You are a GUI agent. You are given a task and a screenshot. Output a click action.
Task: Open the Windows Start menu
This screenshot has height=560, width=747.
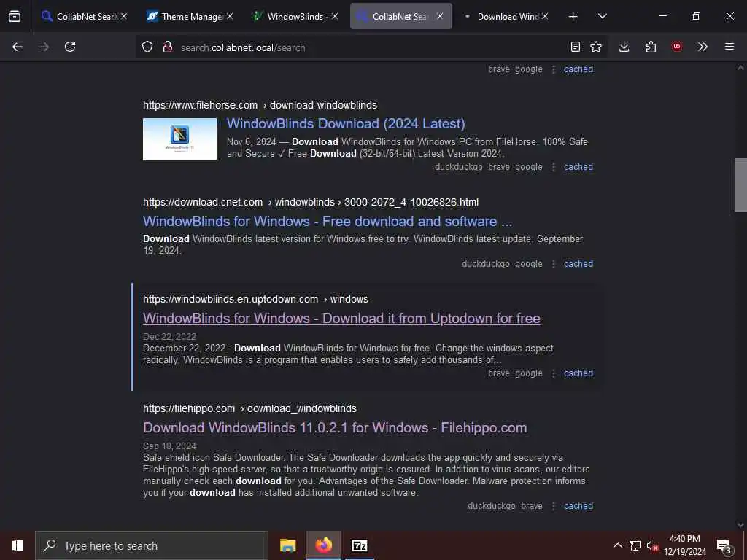(18, 545)
